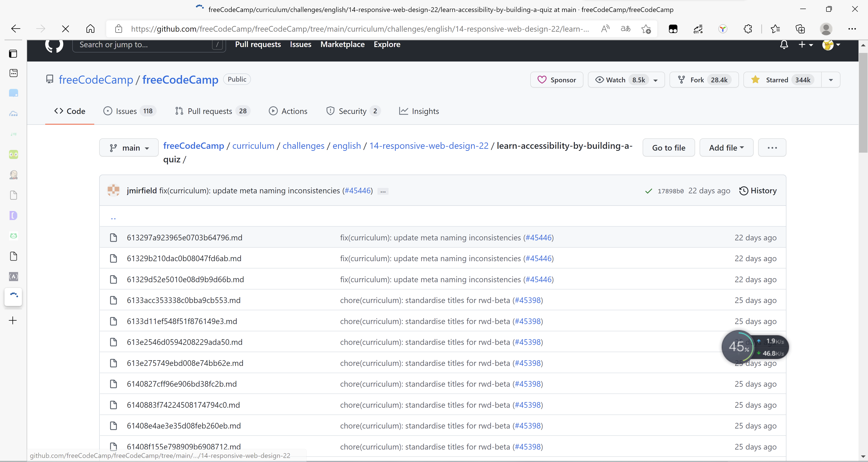Open commit History for this folder

(758, 190)
